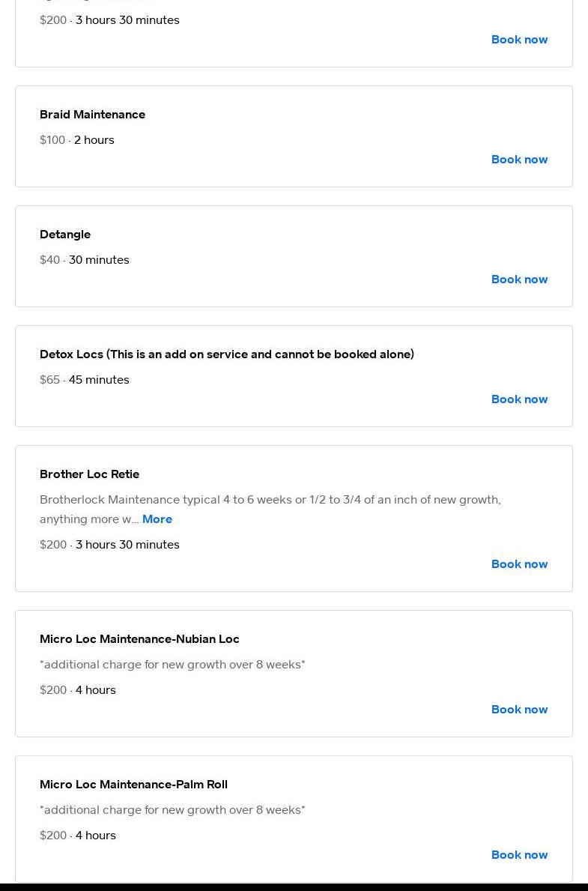Book the Braid Maintenance service
Image resolution: width=588 pixels, height=891 pixels.
[x=519, y=159]
